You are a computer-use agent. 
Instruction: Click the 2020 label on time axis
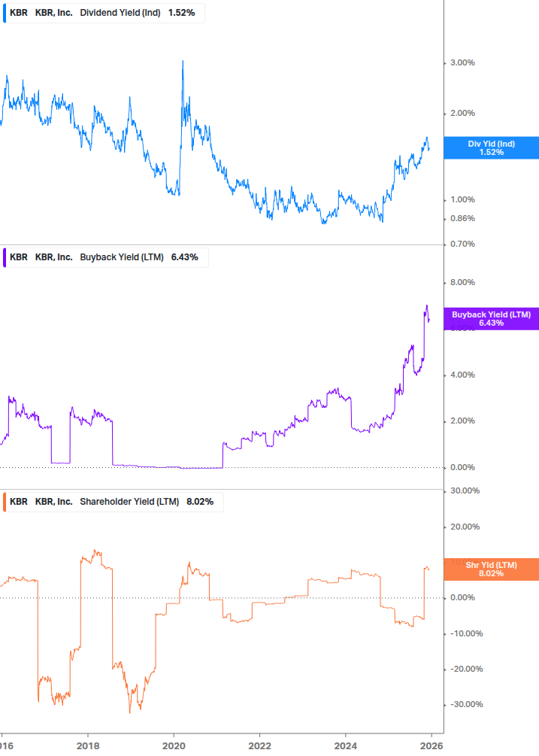tap(174, 746)
